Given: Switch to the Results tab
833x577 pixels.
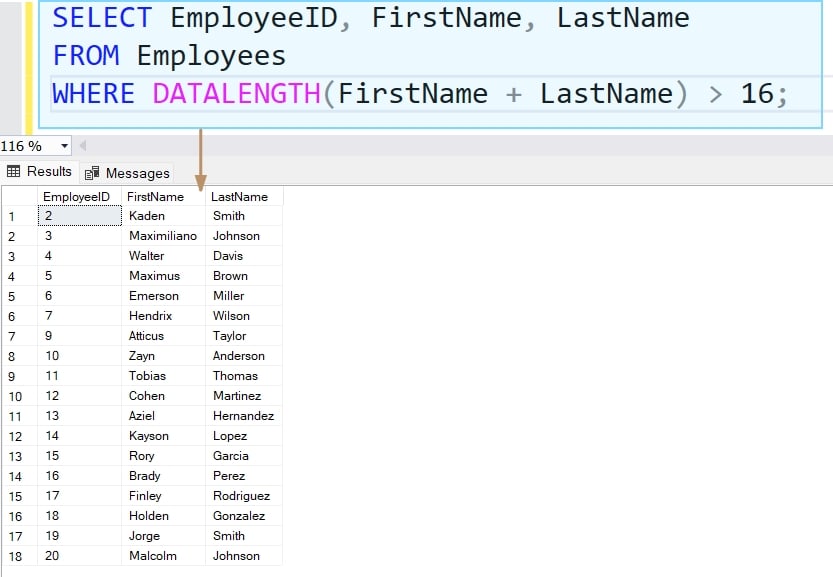Looking at the screenshot, I should (x=39, y=172).
